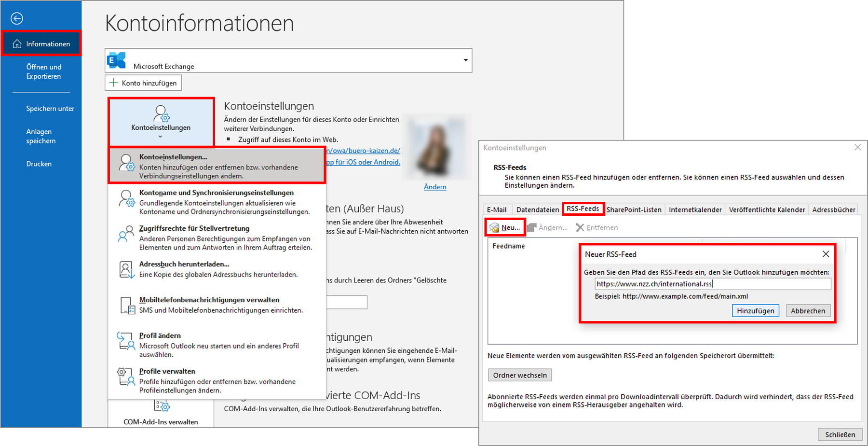Click the Profile verwalten gear icon
The height and width of the screenshot is (446, 868).
(x=126, y=376)
